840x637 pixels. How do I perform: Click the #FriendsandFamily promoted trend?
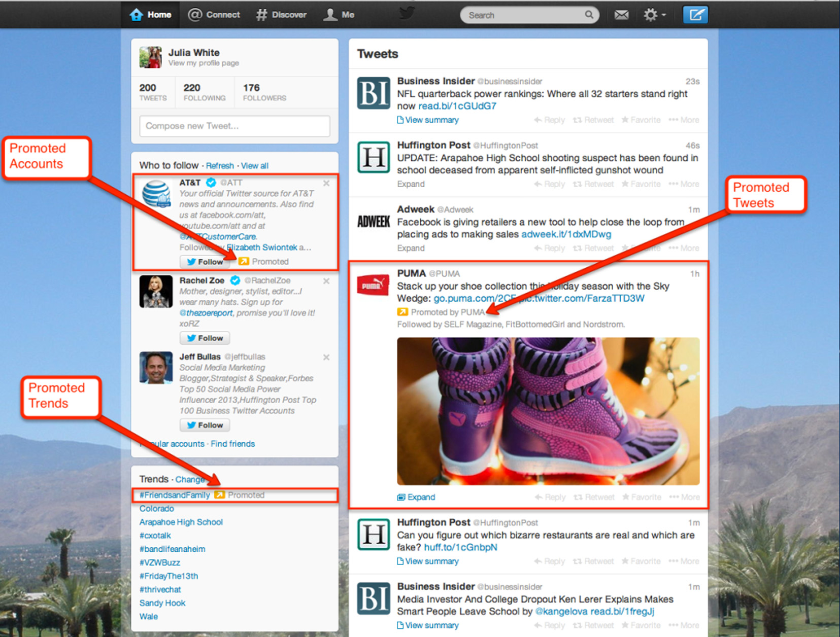pyautogui.click(x=175, y=495)
